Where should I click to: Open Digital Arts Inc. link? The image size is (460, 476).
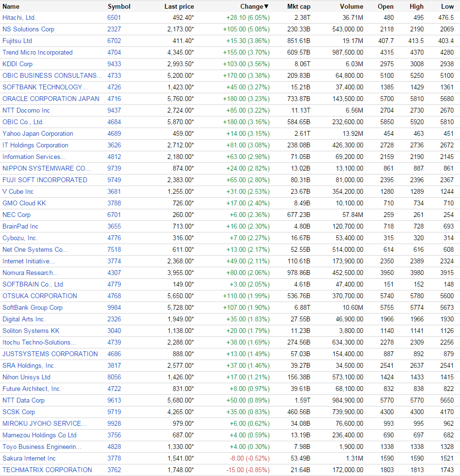(24, 319)
